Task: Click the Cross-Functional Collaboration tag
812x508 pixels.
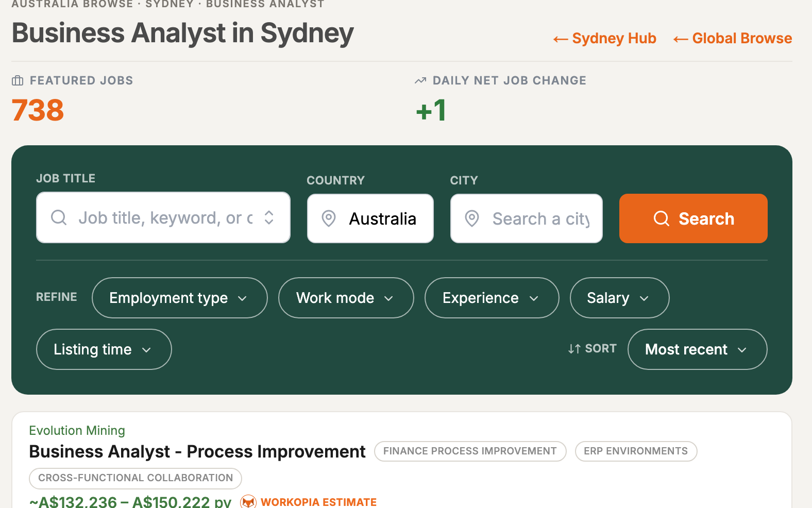Action: [136, 478]
